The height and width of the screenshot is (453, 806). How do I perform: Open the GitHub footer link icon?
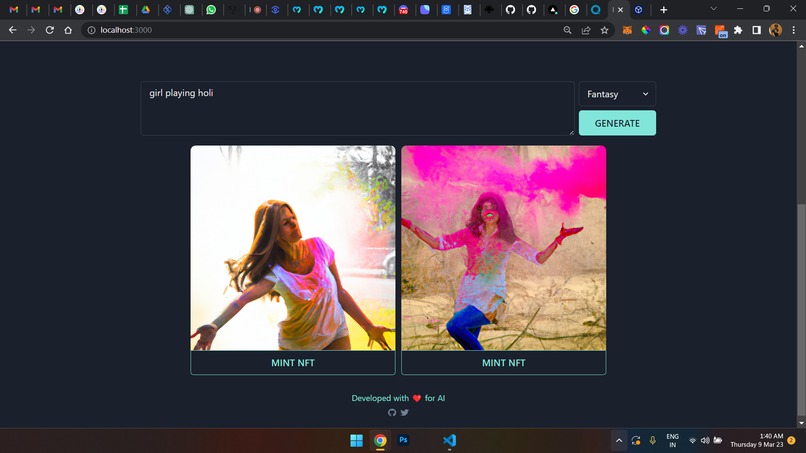pos(392,412)
